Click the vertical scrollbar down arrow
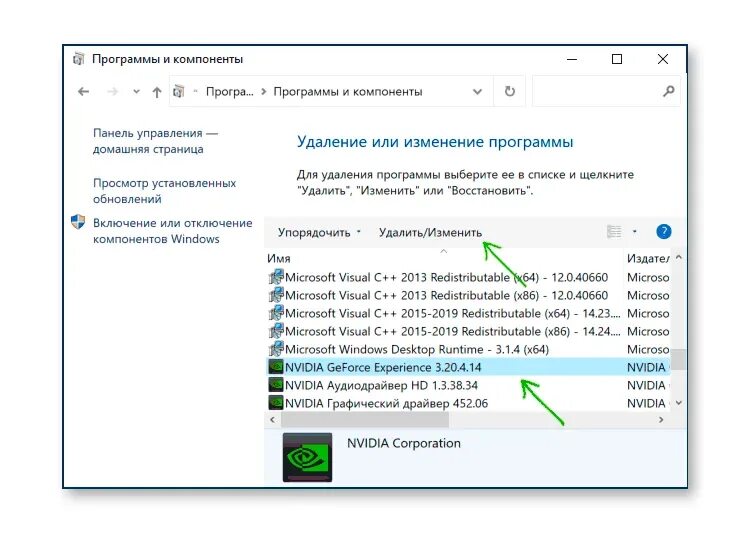This screenshot has width=751, height=534. click(679, 403)
